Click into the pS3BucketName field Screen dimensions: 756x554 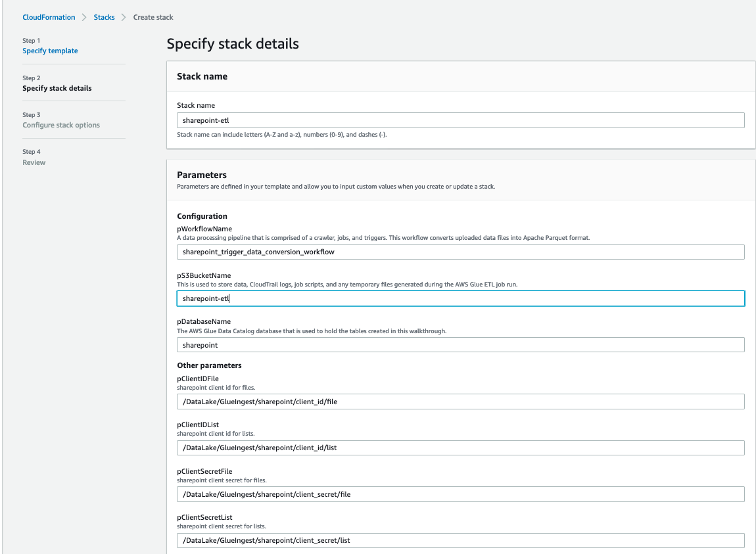coord(460,298)
